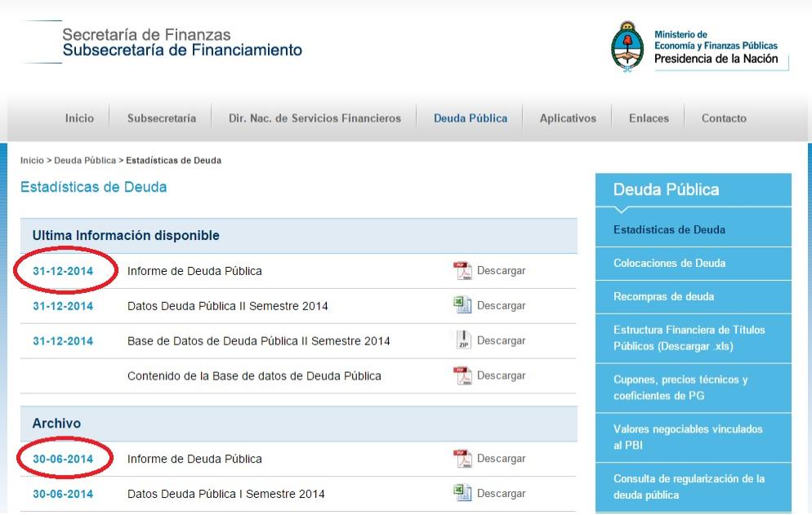Navigate to the Contacto page
The width and height of the screenshot is (812, 515).
(724, 118)
